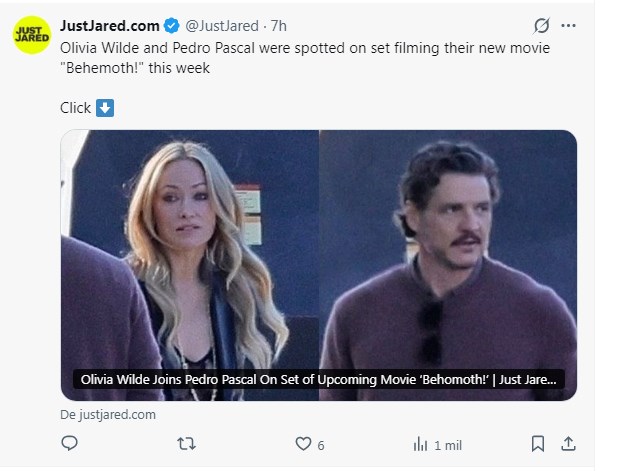620x471 pixels.
Task: Open the card photo of the mustached man
Action: point(448,250)
